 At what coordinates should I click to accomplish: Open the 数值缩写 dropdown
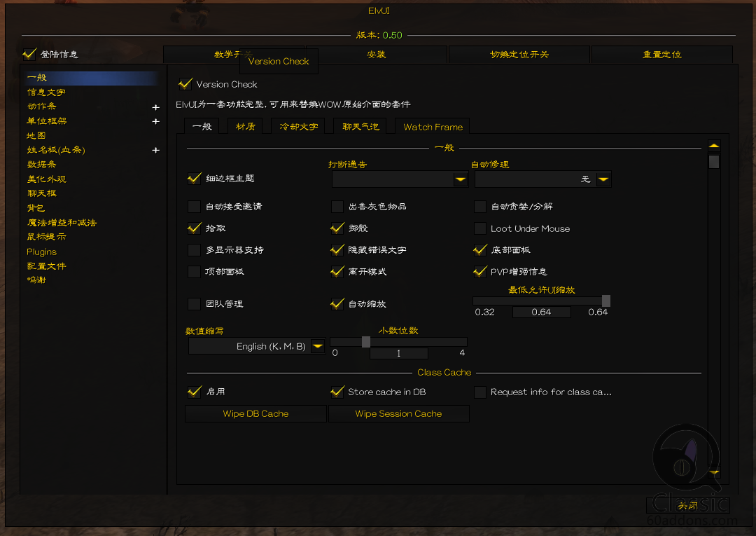(257, 346)
